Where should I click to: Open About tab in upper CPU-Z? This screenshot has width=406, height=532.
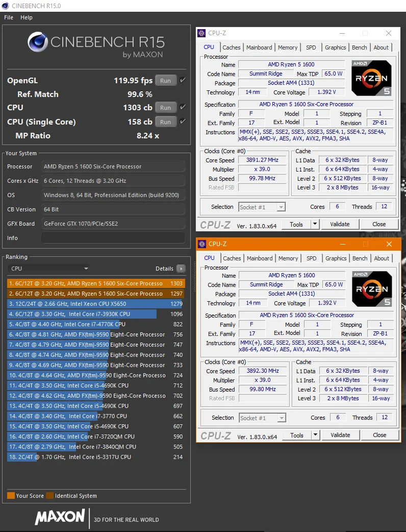click(381, 47)
